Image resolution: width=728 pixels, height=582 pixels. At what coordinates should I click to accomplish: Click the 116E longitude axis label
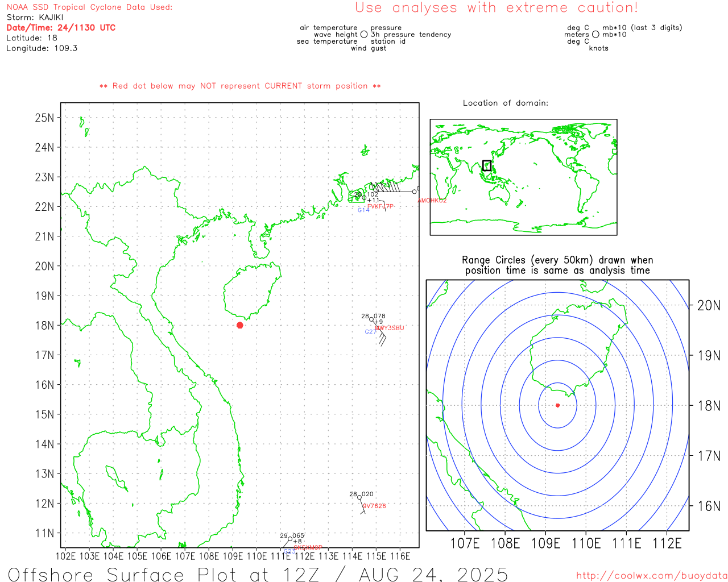point(400,556)
